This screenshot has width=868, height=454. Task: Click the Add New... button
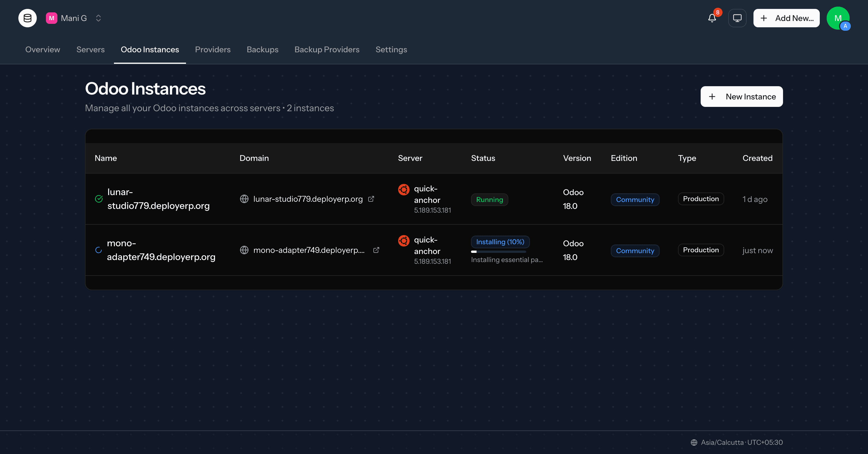786,18
